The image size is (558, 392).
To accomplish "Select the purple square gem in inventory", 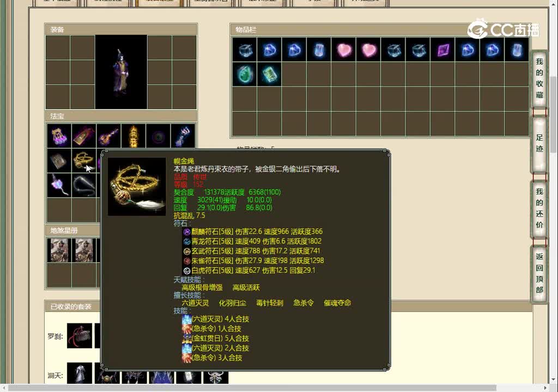I will click(x=442, y=50).
